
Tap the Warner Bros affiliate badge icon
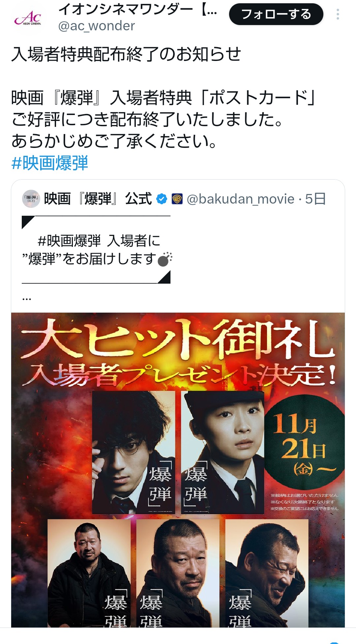(177, 199)
